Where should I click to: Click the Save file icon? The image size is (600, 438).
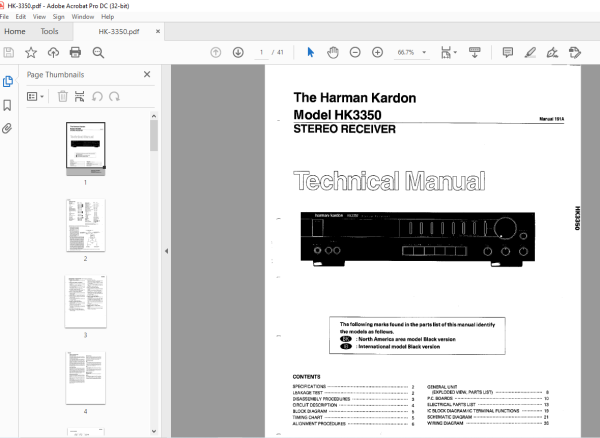pos(8,52)
